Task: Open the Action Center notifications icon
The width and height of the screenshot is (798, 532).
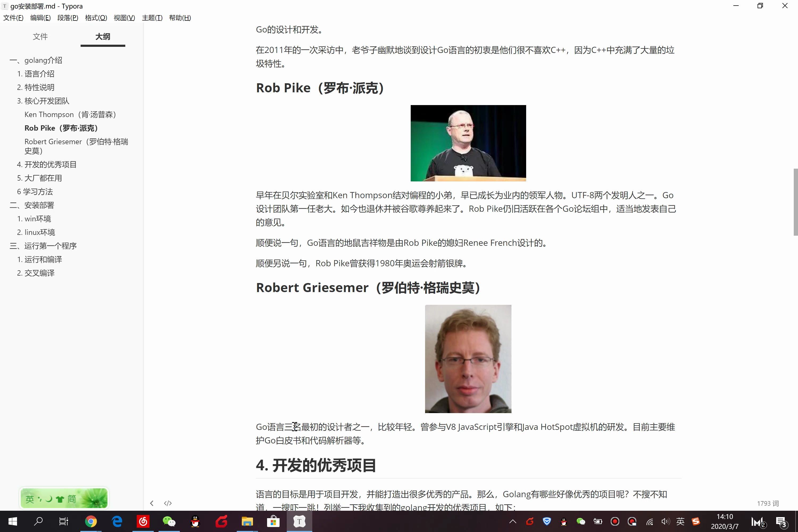Action: (x=782, y=522)
